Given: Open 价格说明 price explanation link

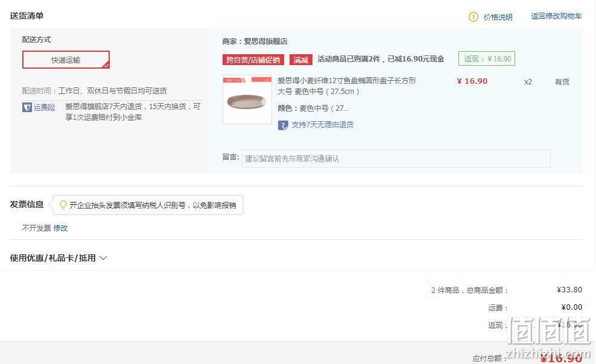Looking at the screenshot, I should click(498, 17).
